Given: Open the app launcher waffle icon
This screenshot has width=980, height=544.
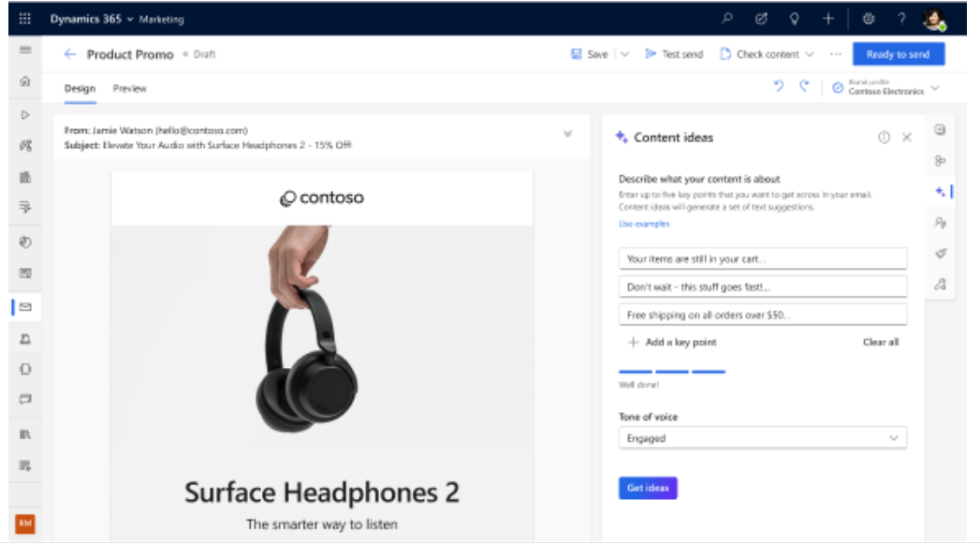Looking at the screenshot, I should (25, 19).
